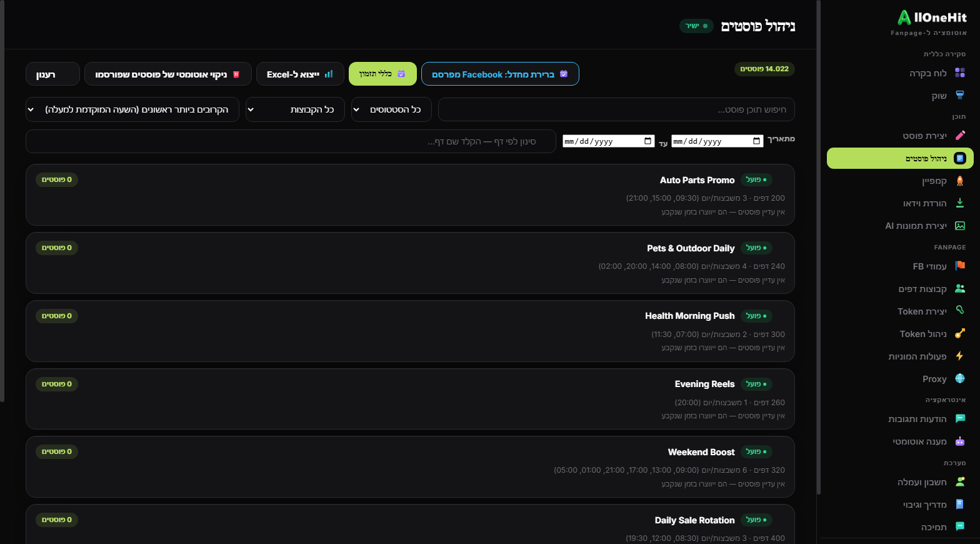Screen dimensions: 980x544
Task: Click the book icon for מדריך וגיבוי
Action: pyautogui.click(x=960, y=505)
